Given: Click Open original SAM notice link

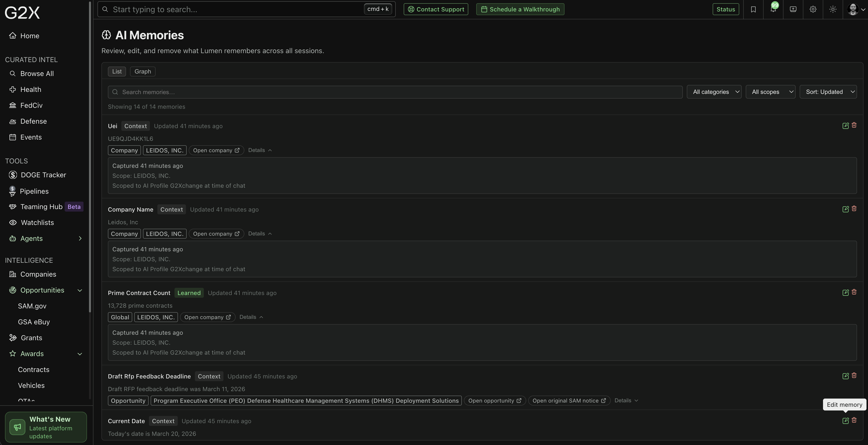Looking at the screenshot, I should [x=569, y=401].
